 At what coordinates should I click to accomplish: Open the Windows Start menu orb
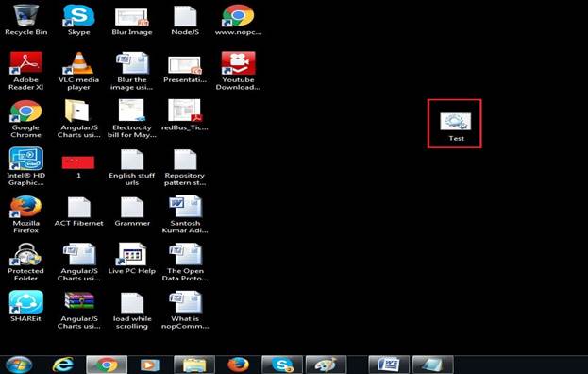[x=19, y=365]
